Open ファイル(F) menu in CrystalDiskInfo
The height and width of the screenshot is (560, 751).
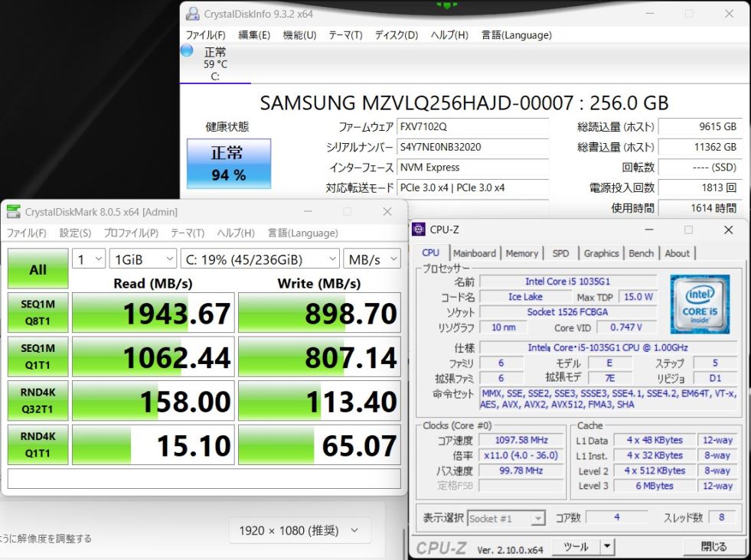pyautogui.click(x=205, y=35)
